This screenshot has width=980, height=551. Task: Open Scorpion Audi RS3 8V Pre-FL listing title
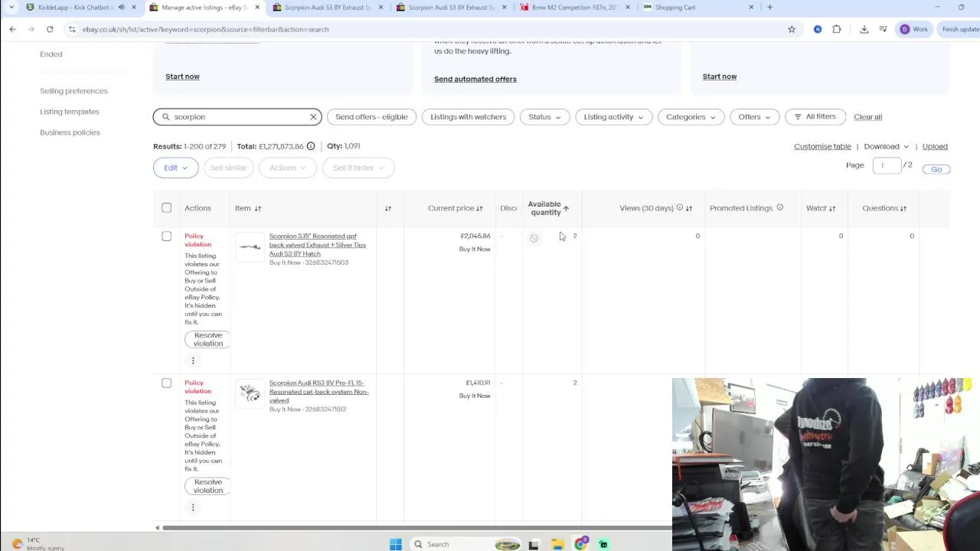click(x=318, y=392)
